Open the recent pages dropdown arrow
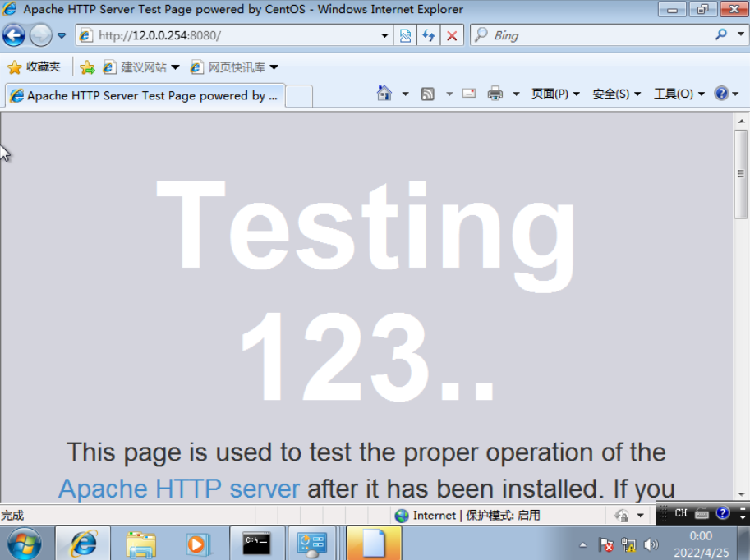The width and height of the screenshot is (750, 560). coord(62,35)
